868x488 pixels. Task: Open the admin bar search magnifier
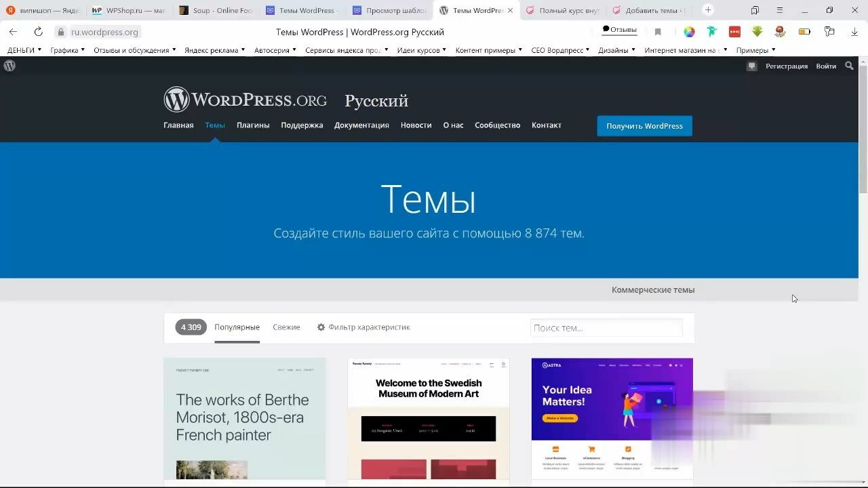coord(849,66)
